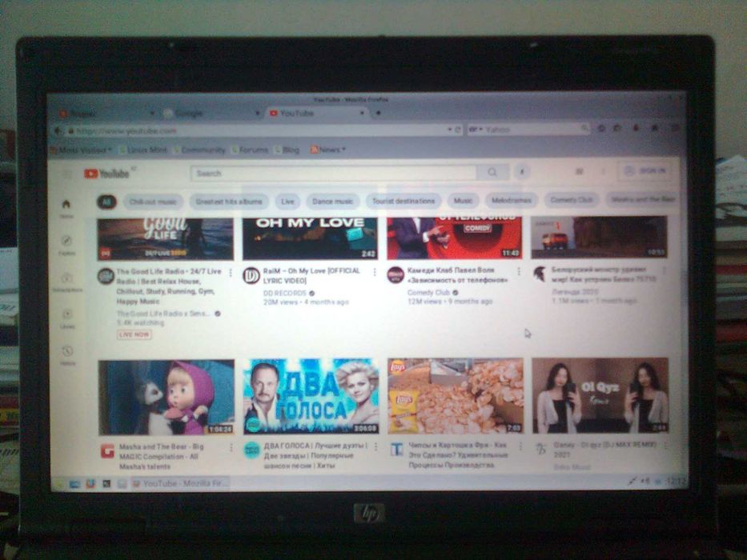Open the Ol Qyz video thumbnail
The height and width of the screenshot is (560, 747).
600,395
